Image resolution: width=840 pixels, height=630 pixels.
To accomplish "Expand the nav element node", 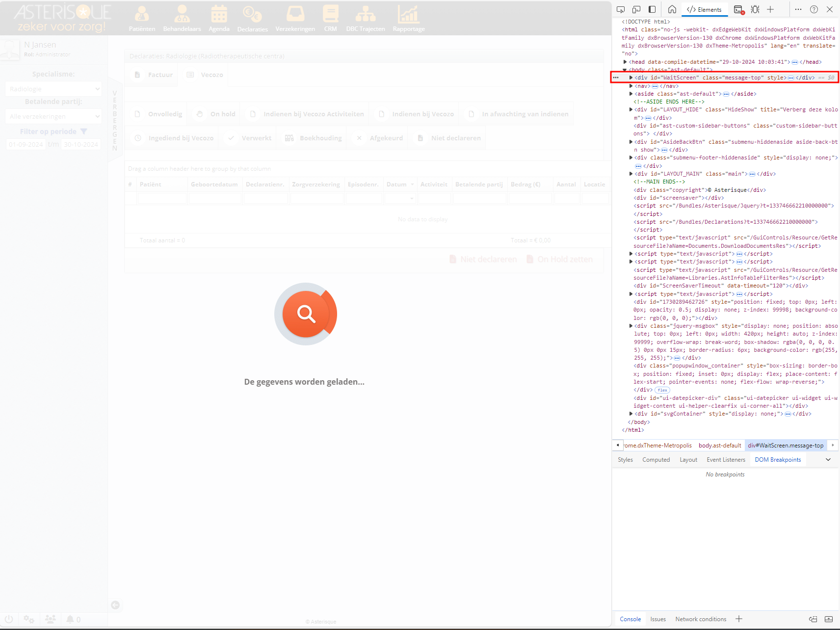I will [631, 86].
